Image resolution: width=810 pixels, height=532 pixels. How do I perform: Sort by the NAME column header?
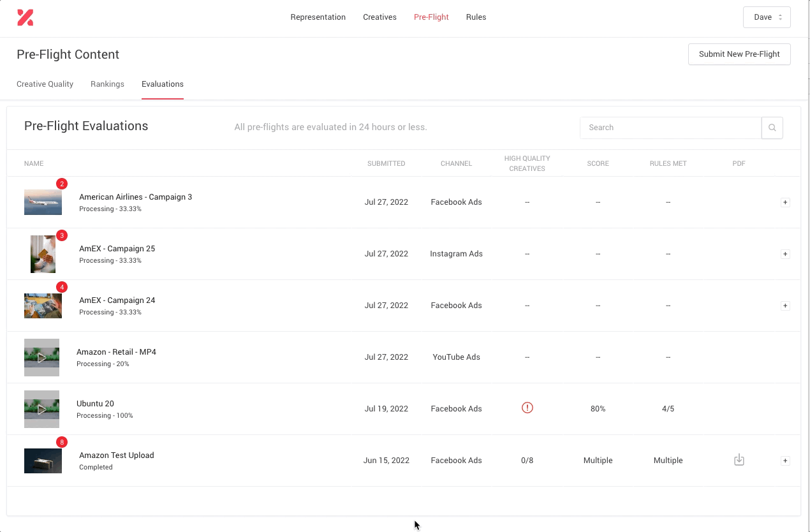[x=34, y=163]
